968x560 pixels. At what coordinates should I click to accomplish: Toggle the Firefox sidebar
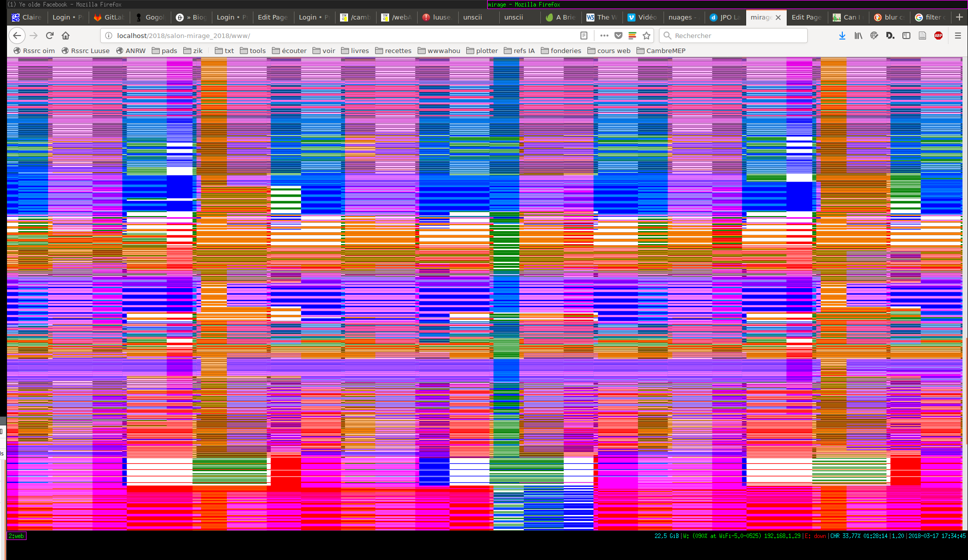click(x=906, y=36)
